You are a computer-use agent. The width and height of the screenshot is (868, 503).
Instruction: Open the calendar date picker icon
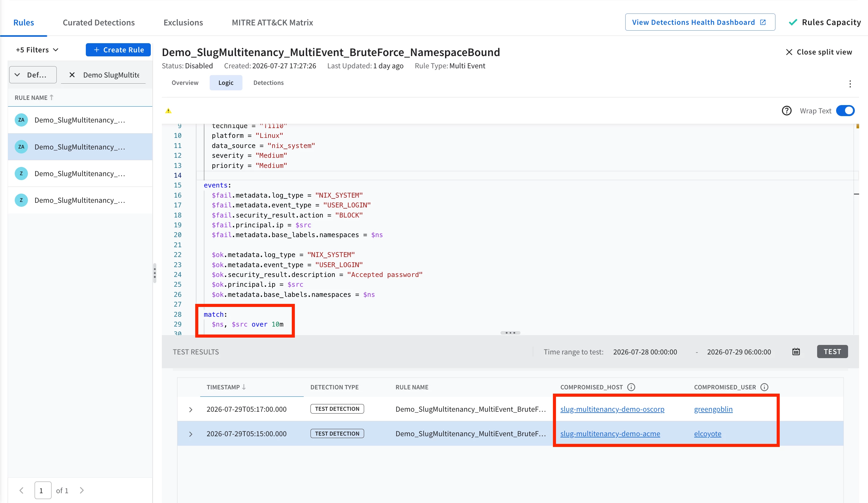(796, 351)
